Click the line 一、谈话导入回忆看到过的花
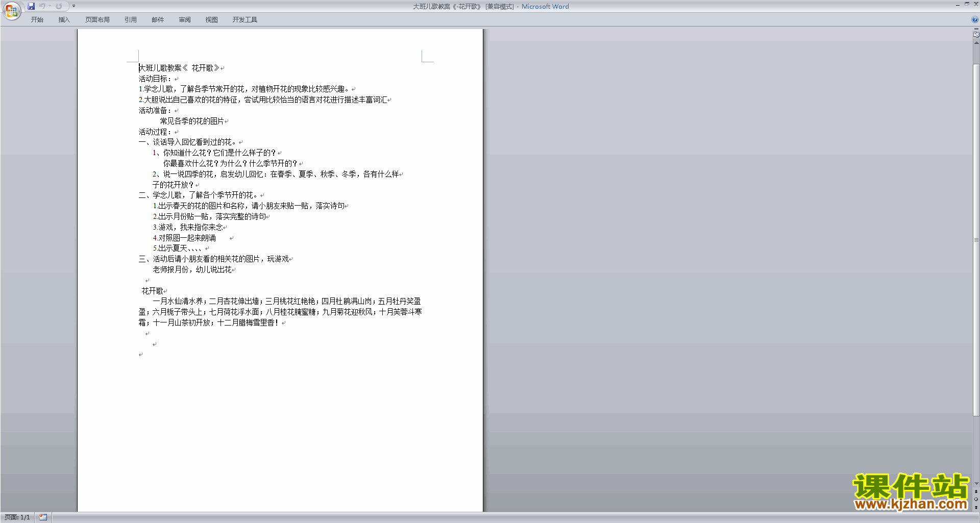 click(188, 142)
